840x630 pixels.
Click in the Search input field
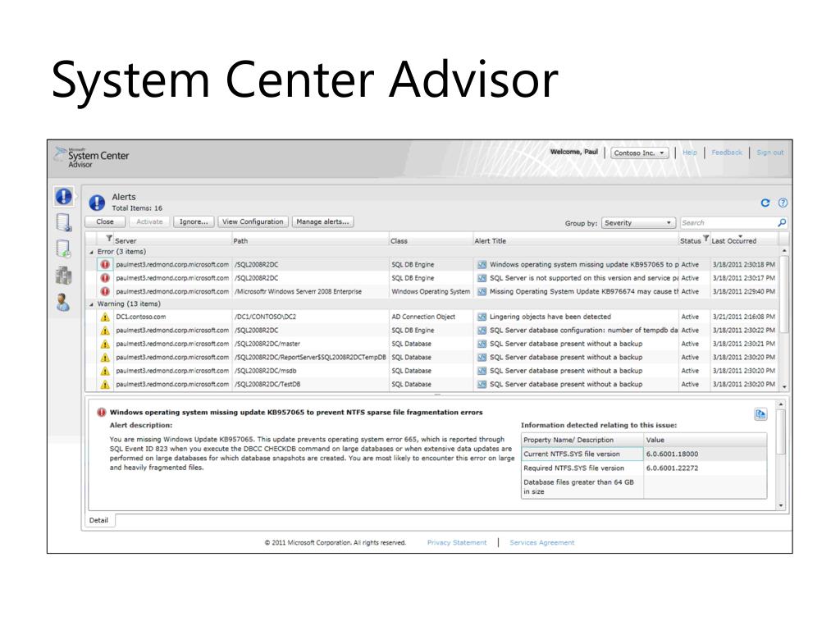728,222
